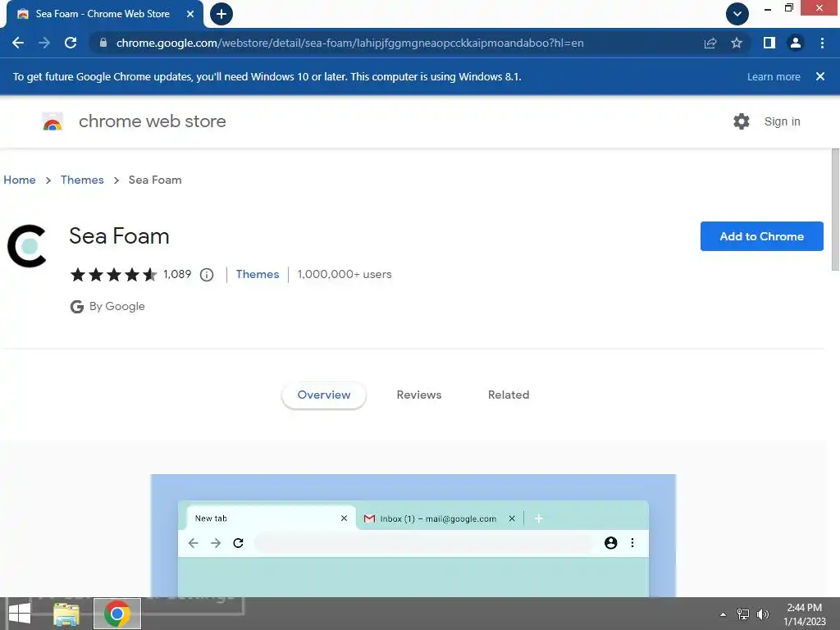Click the page vertical scrollbar thumb
This screenshot has width=840, height=630.
834,210
